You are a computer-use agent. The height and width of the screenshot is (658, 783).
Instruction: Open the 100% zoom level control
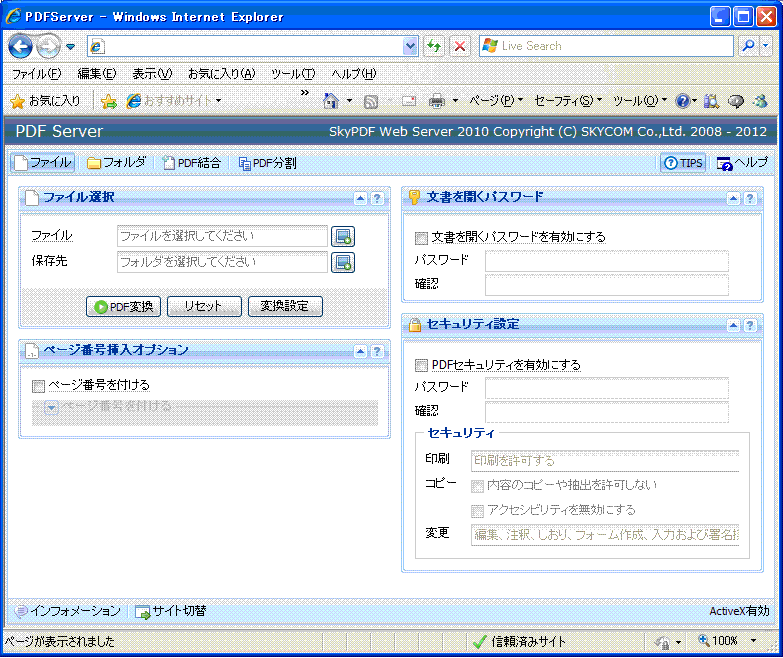coord(724,641)
